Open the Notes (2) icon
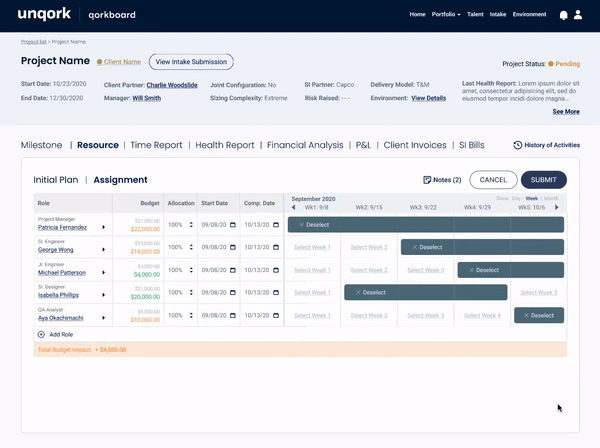600x448 pixels. (x=427, y=180)
